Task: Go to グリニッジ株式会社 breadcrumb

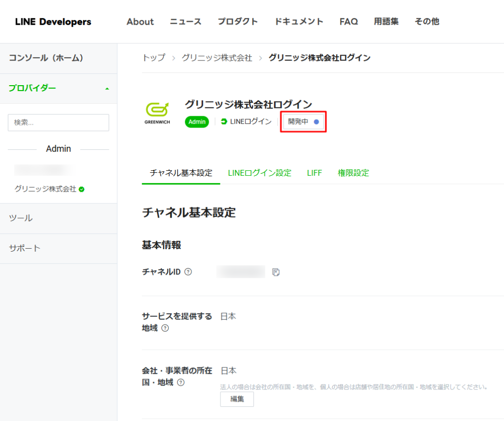Action: 217,58
